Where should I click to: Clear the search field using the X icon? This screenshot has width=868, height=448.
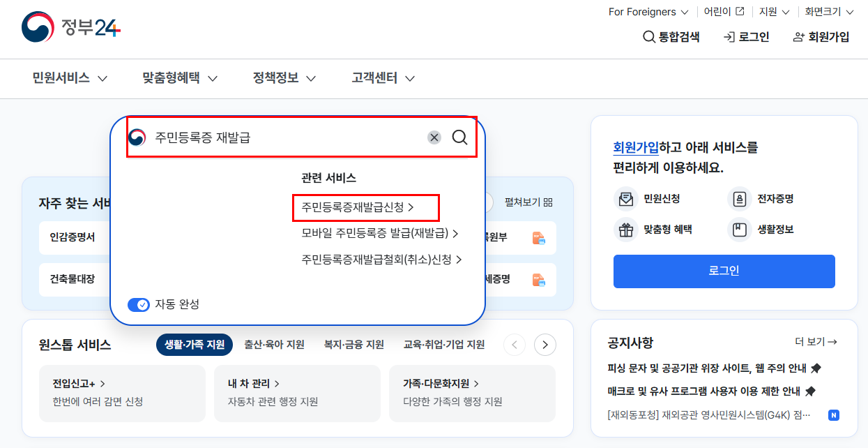click(434, 137)
